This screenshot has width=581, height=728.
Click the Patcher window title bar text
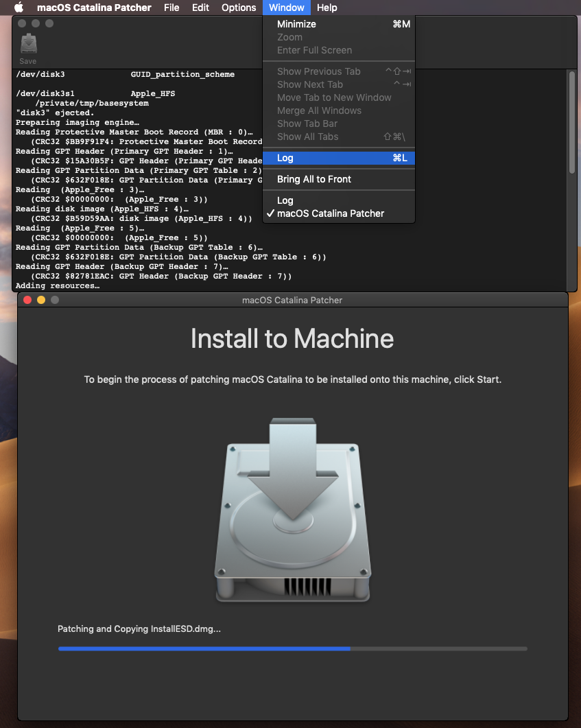point(292,301)
